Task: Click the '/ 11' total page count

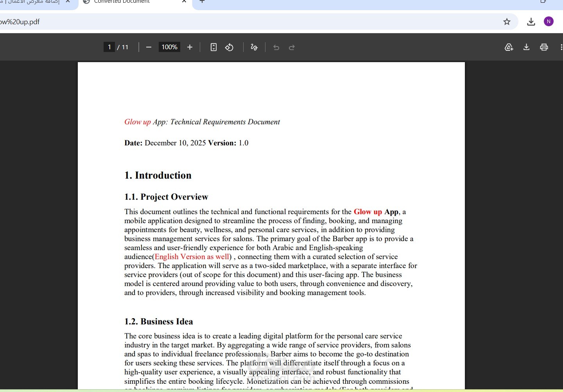Action: (123, 47)
